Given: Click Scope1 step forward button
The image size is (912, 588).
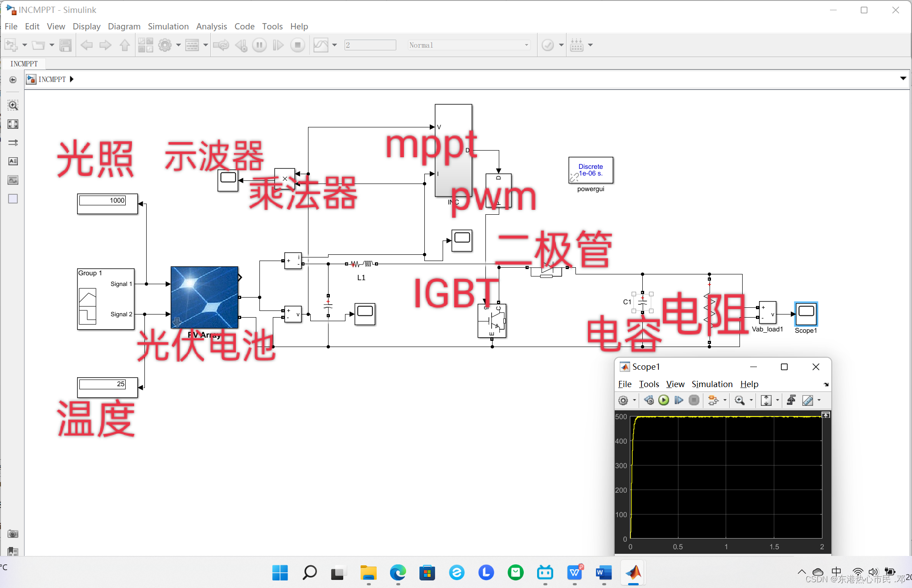Looking at the screenshot, I should tap(678, 400).
